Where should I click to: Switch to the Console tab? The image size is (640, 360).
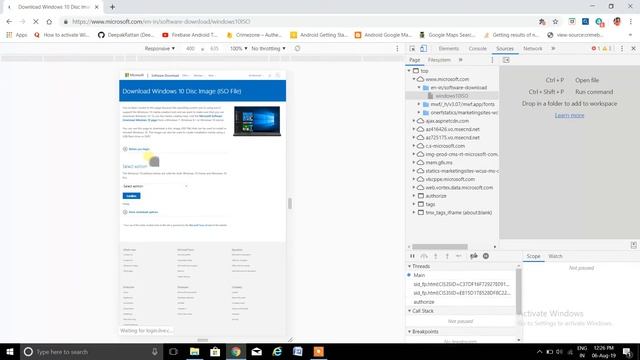click(477, 49)
